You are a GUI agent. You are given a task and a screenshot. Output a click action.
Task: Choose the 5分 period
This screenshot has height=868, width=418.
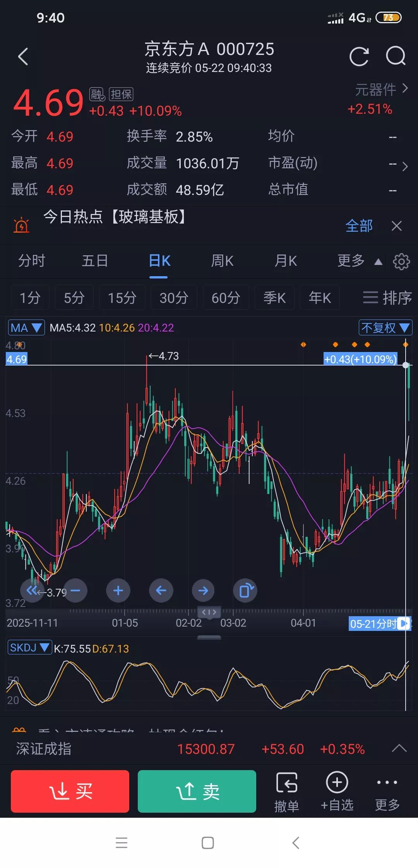74,297
